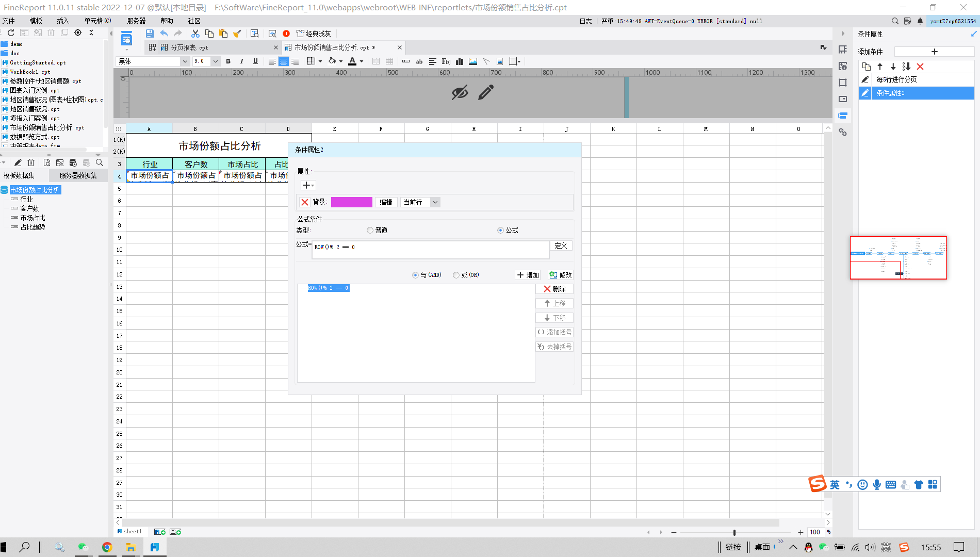This screenshot has width=980, height=557.
Task: Expand the add property plus dropdown
Action: (308, 185)
